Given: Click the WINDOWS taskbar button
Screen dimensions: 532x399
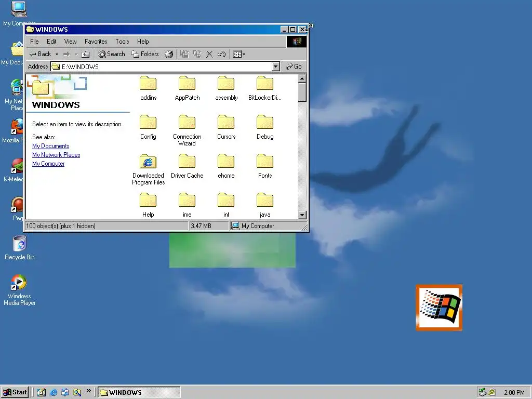Looking at the screenshot, I should pos(139,392).
